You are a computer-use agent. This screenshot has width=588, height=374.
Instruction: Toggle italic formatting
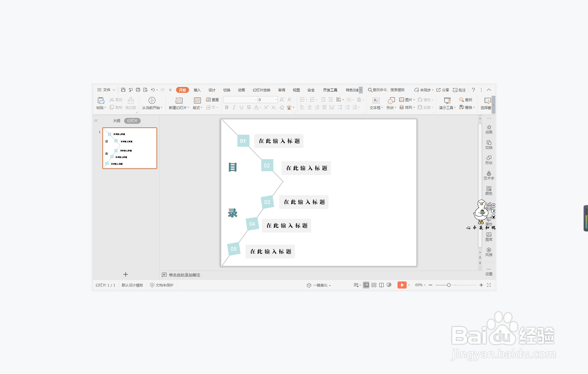tap(234, 108)
